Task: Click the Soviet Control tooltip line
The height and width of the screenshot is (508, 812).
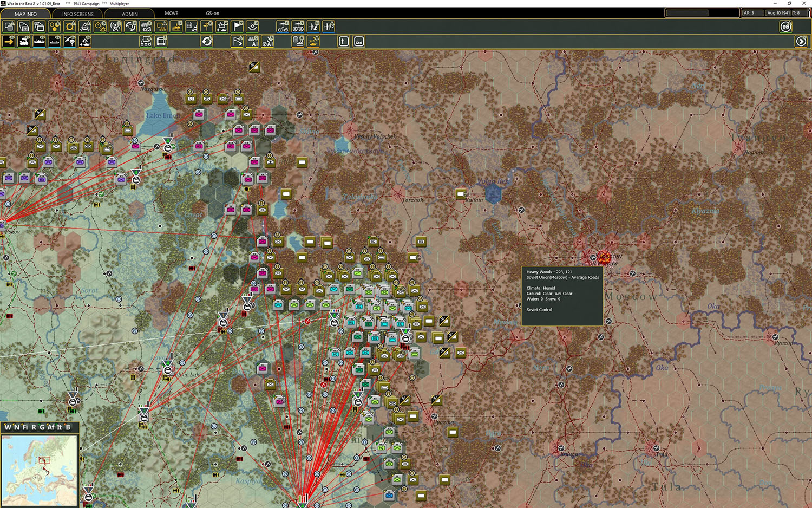Action: (539, 310)
